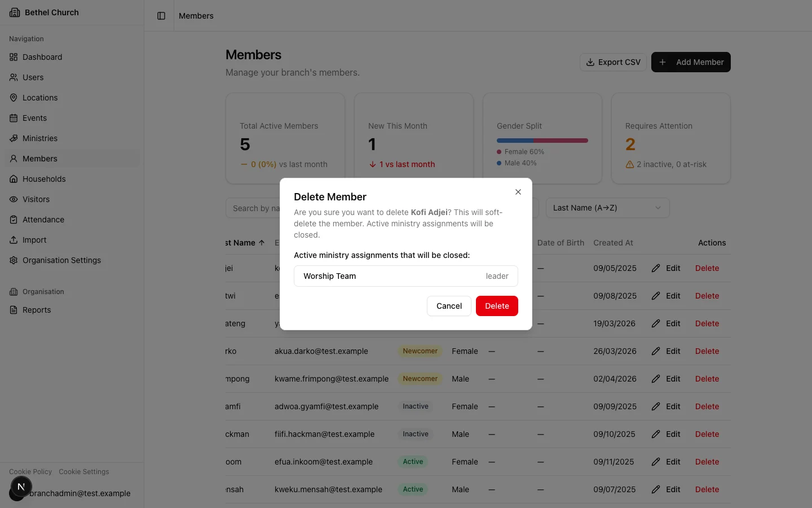Click the Created At column header

point(613,243)
